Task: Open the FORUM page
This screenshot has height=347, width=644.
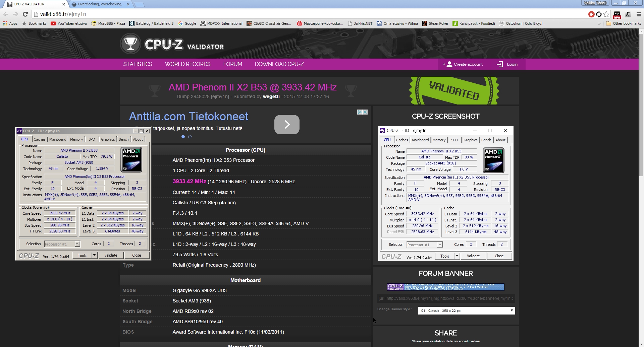Action: pos(232,64)
